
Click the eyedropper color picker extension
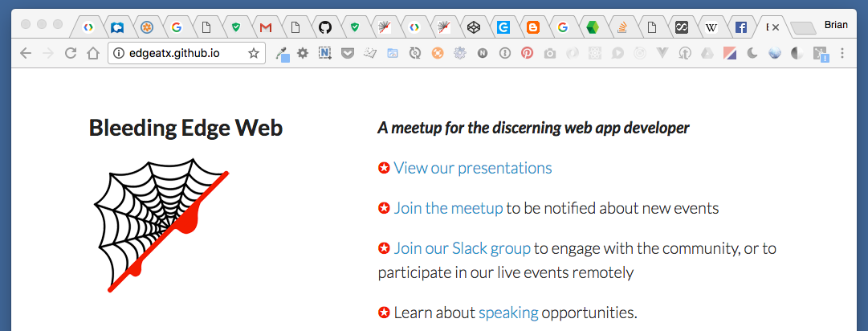coord(283,54)
